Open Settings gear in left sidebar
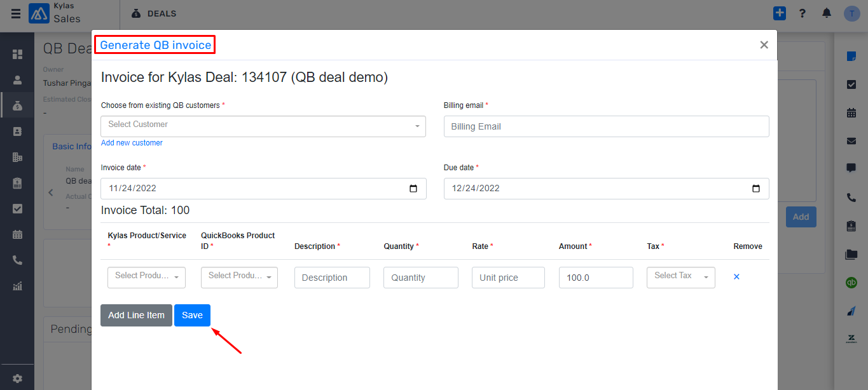This screenshot has width=868, height=390. point(17,379)
